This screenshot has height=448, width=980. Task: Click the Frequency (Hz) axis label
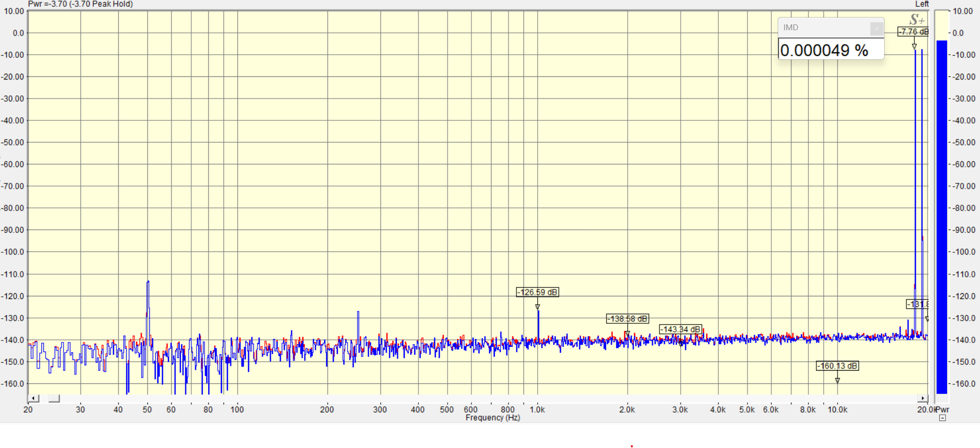click(x=493, y=418)
